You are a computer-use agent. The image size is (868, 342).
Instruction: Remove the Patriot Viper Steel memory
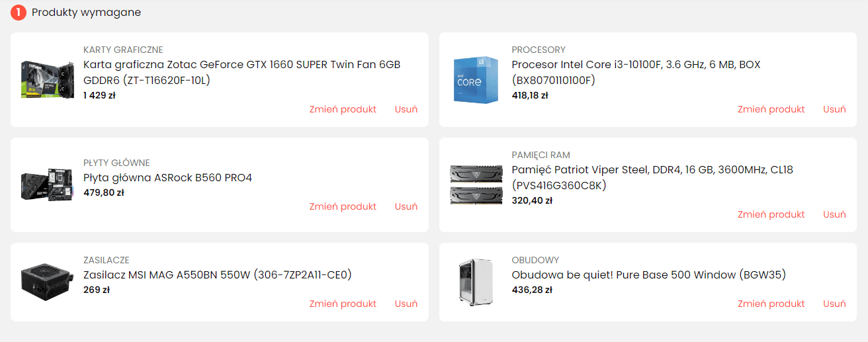(x=834, y=214)
